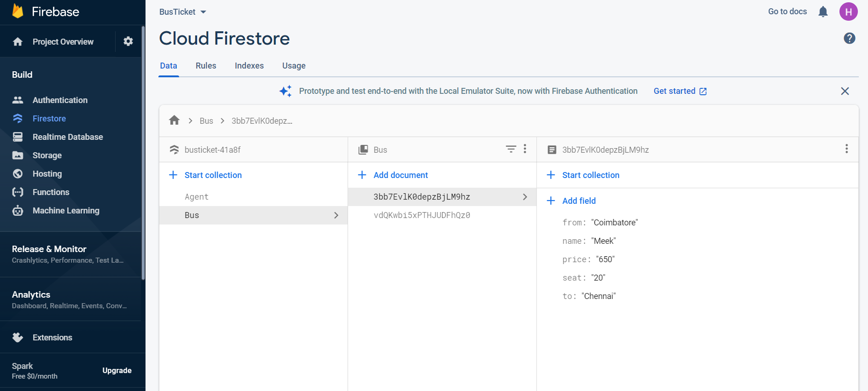Expand the Bus collection row chevron
Viewport: 868px width, 391px height.
click(x=336, y=215)
